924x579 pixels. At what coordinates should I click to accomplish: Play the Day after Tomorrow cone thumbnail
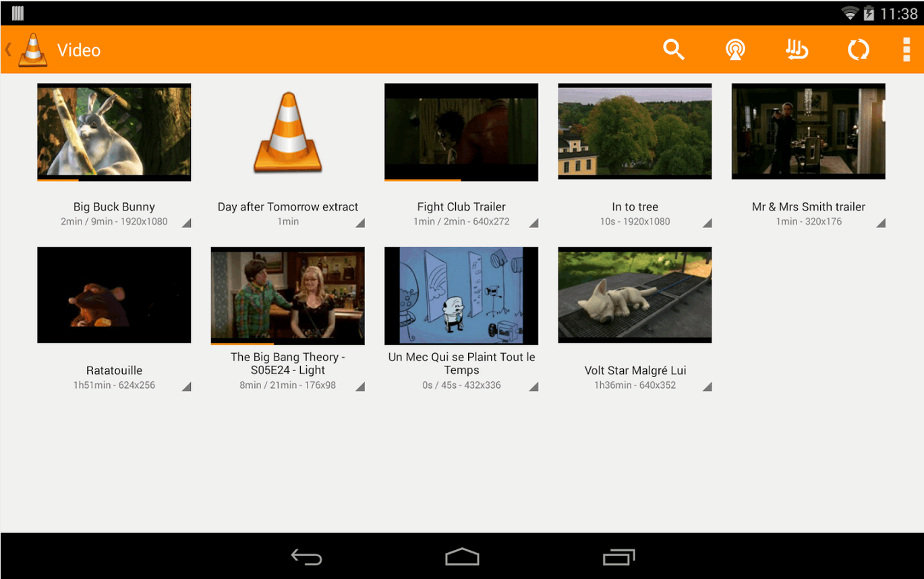coord(288,132)
